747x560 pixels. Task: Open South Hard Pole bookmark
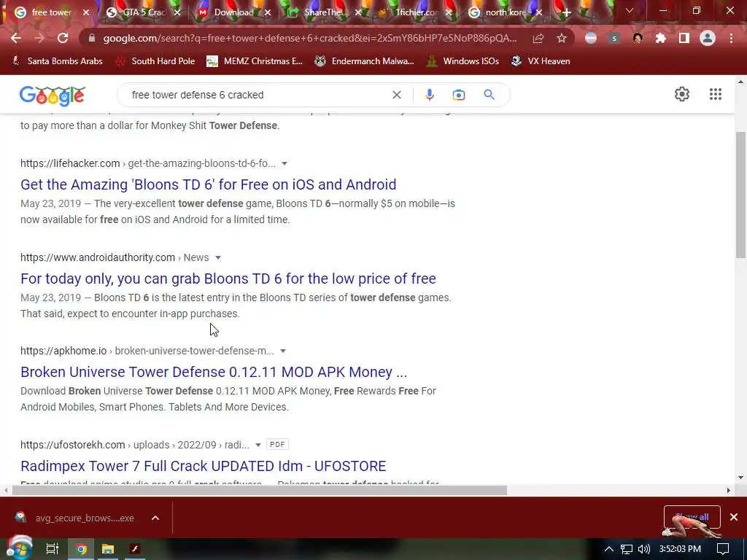[155, 61]
